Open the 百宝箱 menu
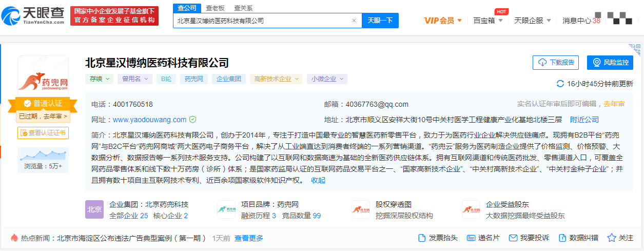The height and width of the screenshot is (251, 644). (488, 21)
